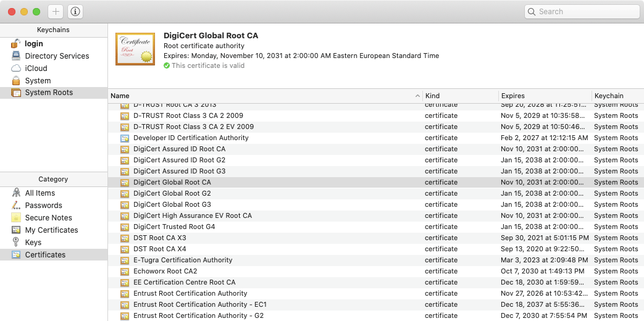Sort the list by Name column
This screenshot has height=321, width=644.
point(259,96)
